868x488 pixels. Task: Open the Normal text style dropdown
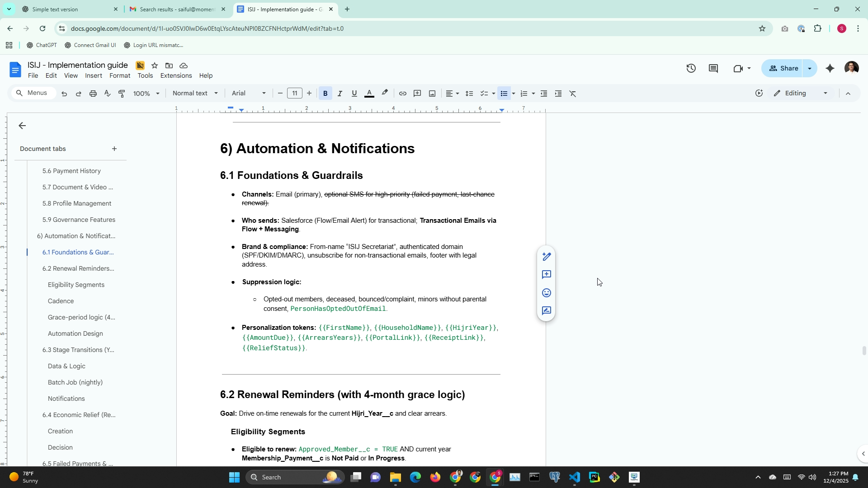[195, 93]
